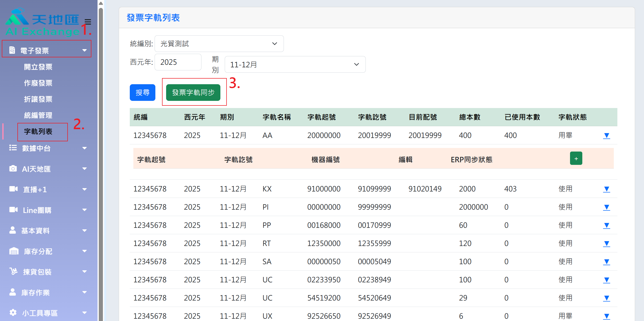Click the camera icon for AI天地匯
This screenshot has width=644, height=321.
13,169
